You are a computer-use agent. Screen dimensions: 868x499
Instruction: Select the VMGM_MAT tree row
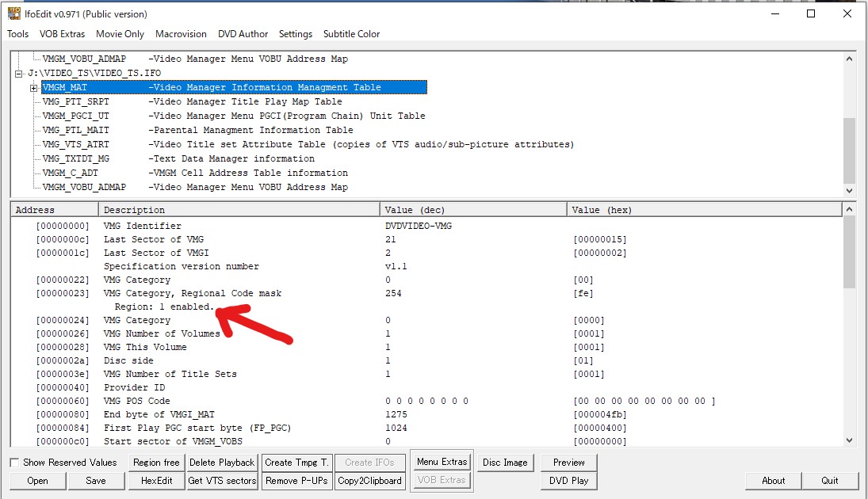click(x=234, y=87)
